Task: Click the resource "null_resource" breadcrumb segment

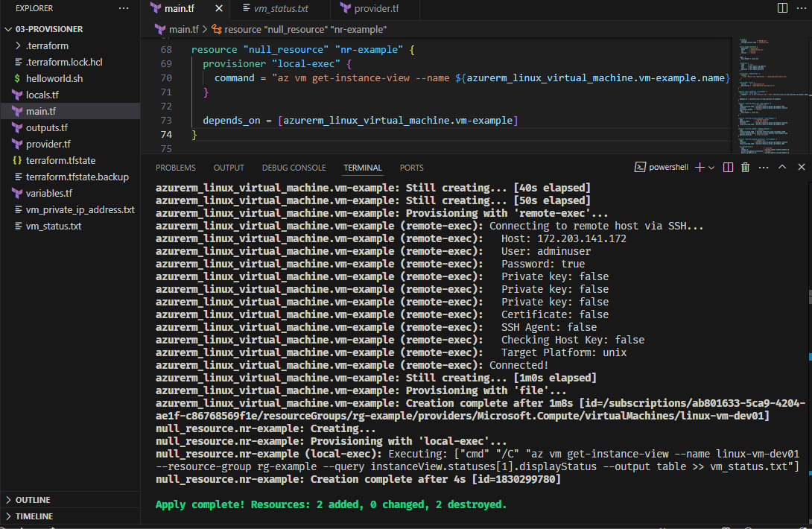Action: click(305, 30)
